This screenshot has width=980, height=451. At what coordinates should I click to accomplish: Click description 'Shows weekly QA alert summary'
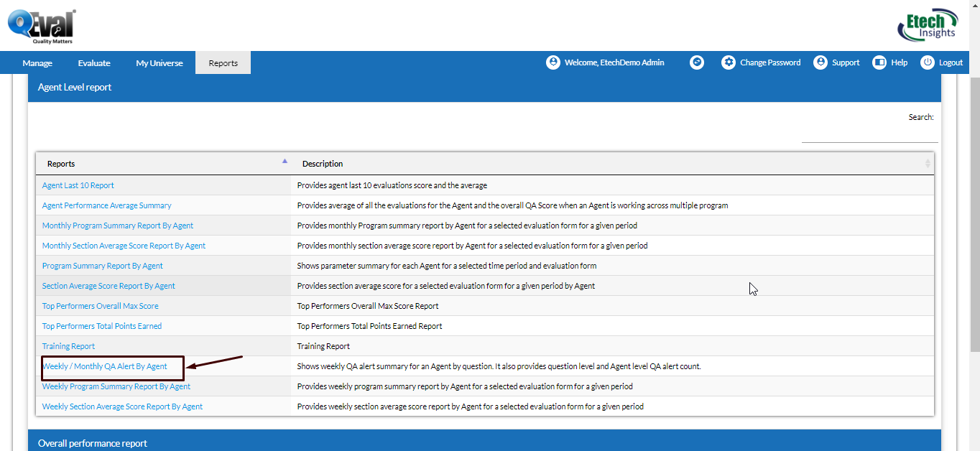click(499, 366)
